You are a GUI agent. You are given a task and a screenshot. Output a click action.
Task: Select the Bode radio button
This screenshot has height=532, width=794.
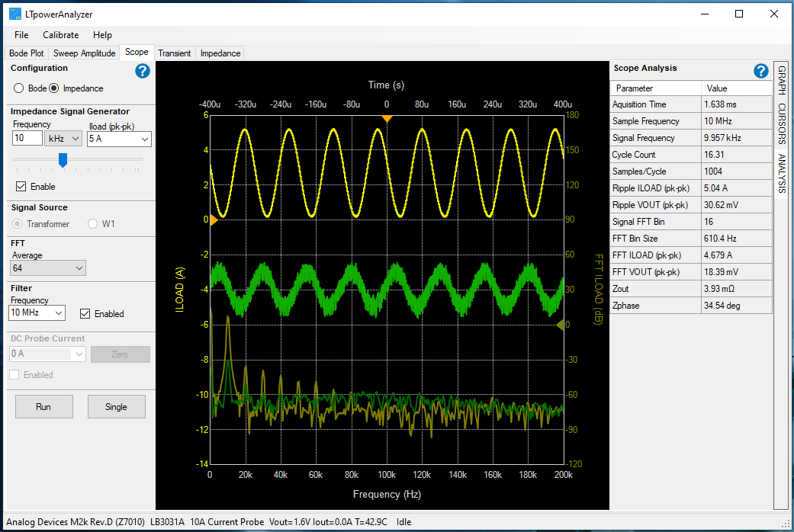[20, 88]
